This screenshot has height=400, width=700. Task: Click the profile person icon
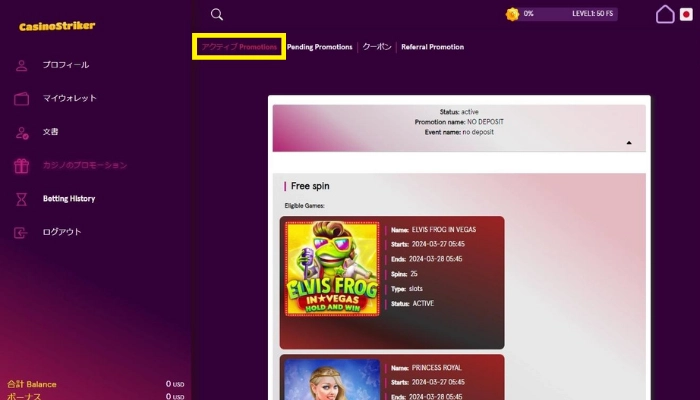pos(21,66)
